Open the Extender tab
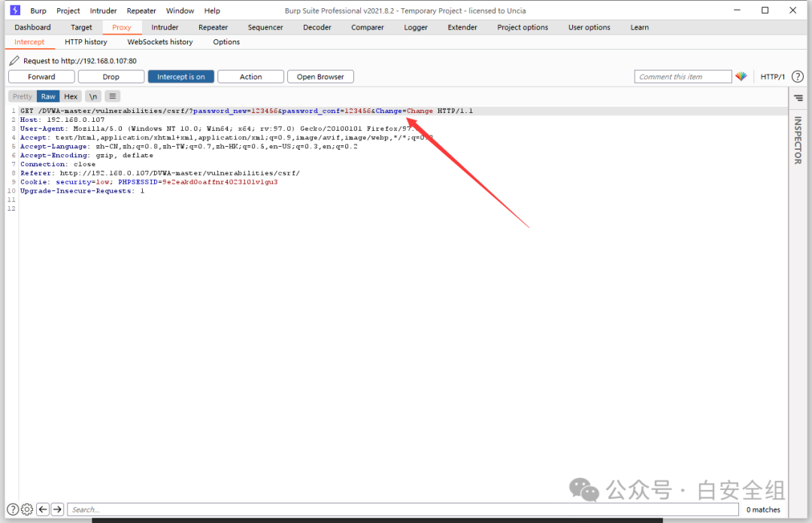812x523 pixels. pos(462,27)
